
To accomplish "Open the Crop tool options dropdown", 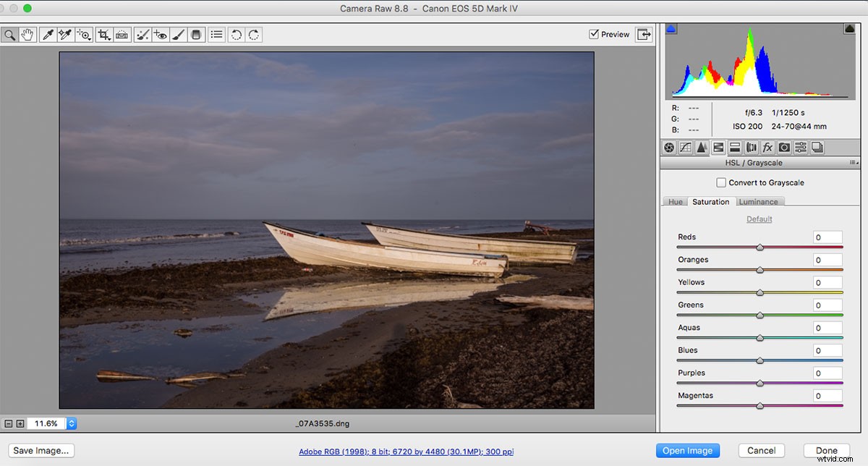I will (109, 38).
